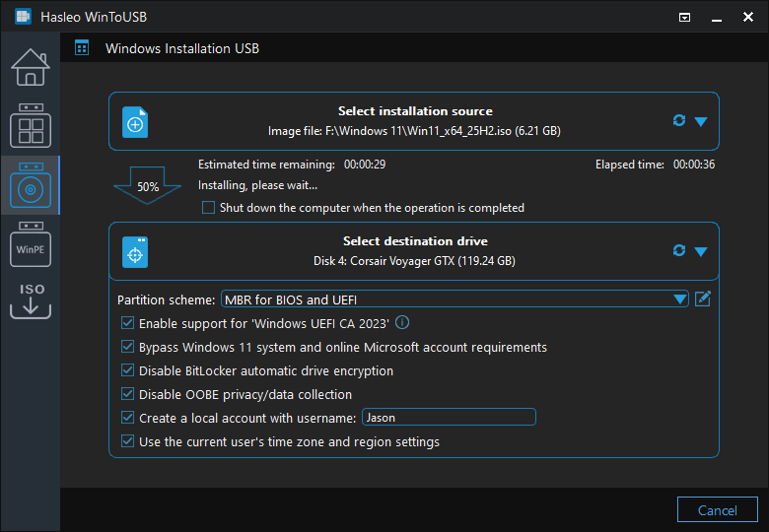Image resolution: width=769 pixels, height=532 pixels.
Task: Open the Windows To Go USB sidebar icon
Action: tap(31, 126)
